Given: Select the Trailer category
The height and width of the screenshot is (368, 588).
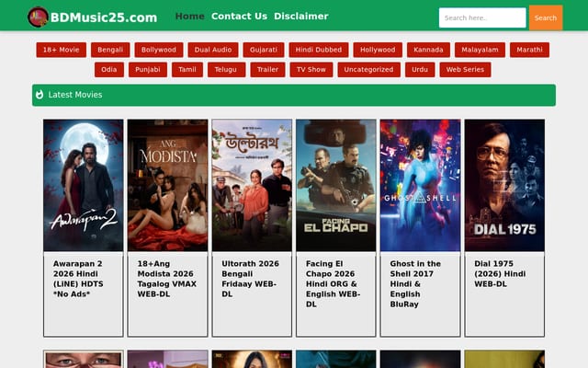Looking at the screenshot, I should pyautogui.click(x=267, y=70).
